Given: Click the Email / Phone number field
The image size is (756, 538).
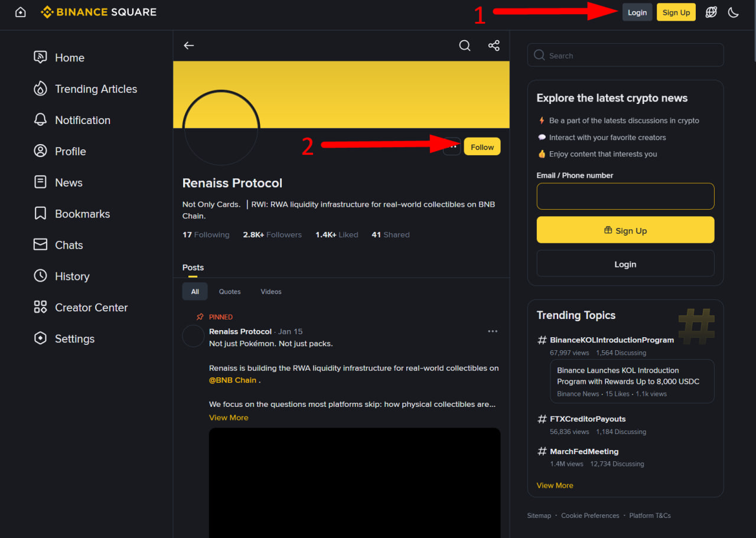Looking at the screenshot, I should coord(625,197).
